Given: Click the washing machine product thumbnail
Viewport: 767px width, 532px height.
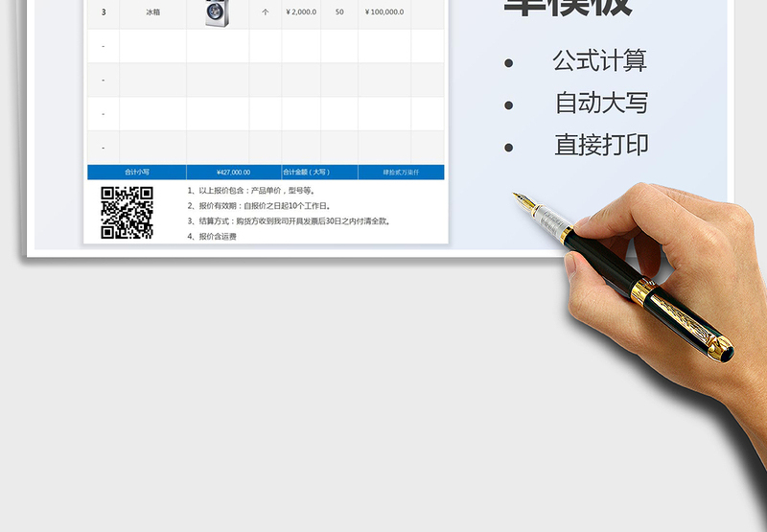Looking at the screenshot, I should (218, 12).
